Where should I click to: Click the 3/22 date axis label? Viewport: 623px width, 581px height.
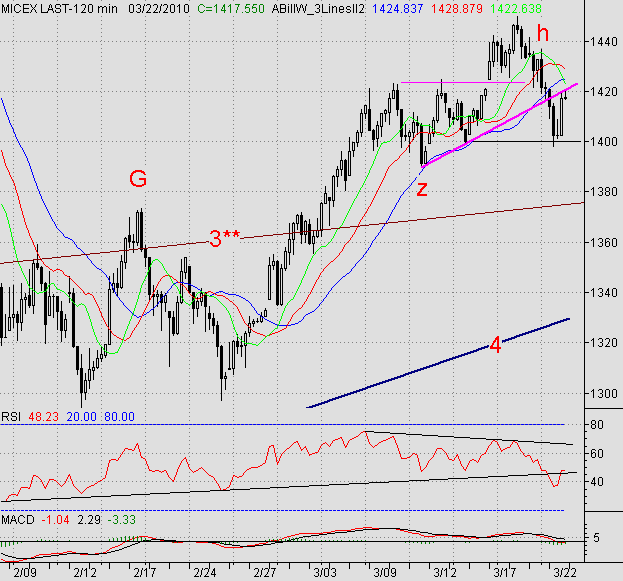[x=565, y=573]
